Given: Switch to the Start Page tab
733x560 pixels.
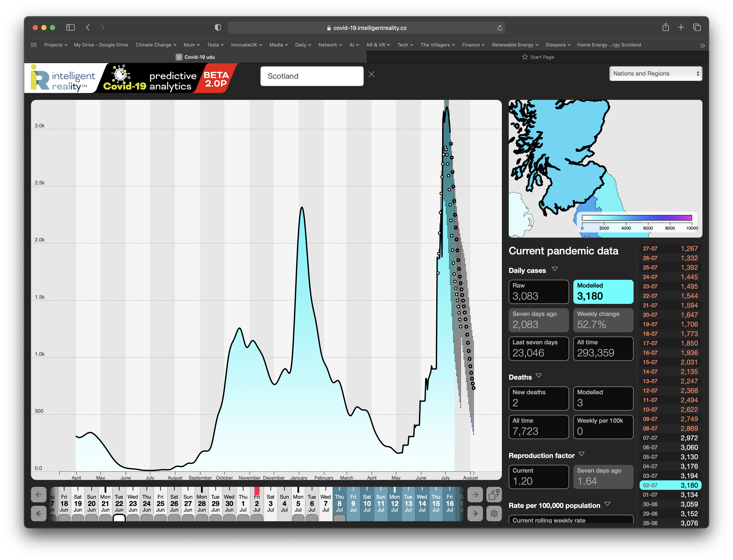Looking at the screenshot, I should (538, 57).
